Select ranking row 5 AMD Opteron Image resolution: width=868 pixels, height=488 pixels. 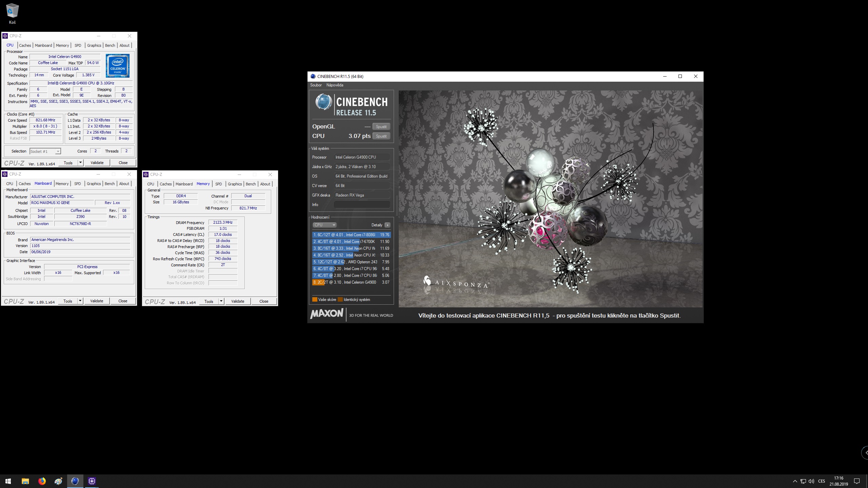click(x=351, y=262)
